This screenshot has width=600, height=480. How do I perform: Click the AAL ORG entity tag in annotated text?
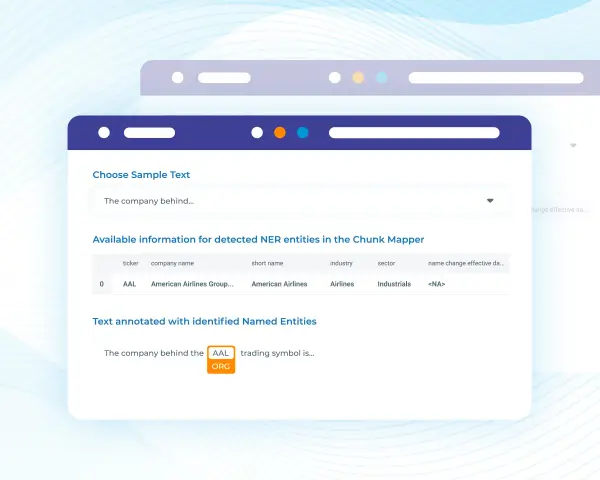pyautogui.click(x=221, y=359)
